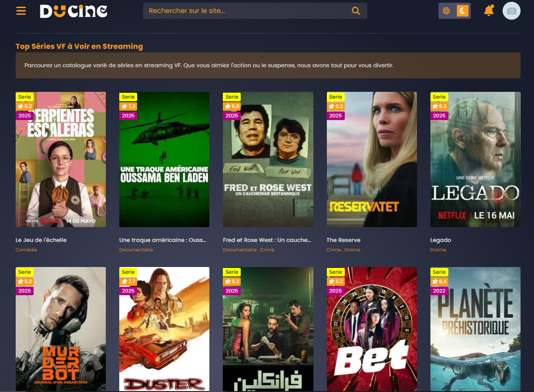Image resolution: width=534 pixels, height=392 pixels.
Task: Open notifications bell
Action: [x=489, y=11]
